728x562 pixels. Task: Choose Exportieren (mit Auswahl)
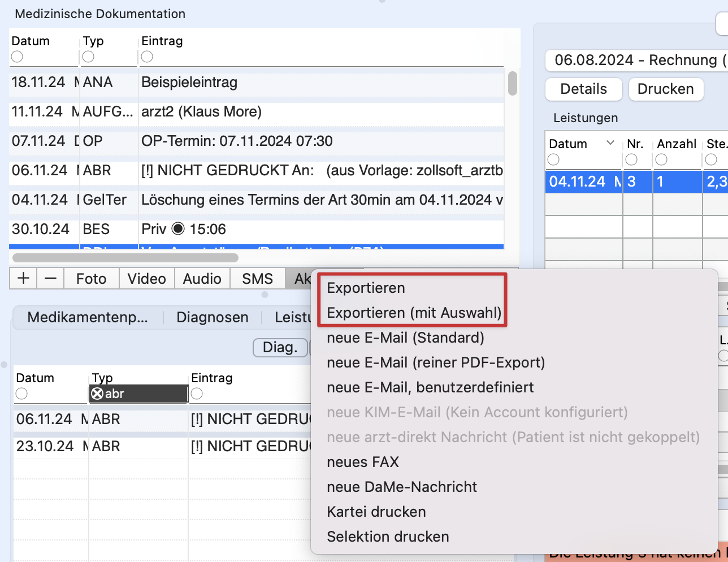[x=414, y=313]
